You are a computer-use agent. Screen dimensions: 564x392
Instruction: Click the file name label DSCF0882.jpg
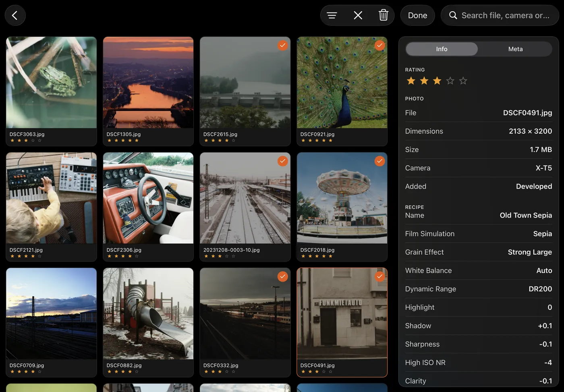pyautogui.click(x=124, y=365)
